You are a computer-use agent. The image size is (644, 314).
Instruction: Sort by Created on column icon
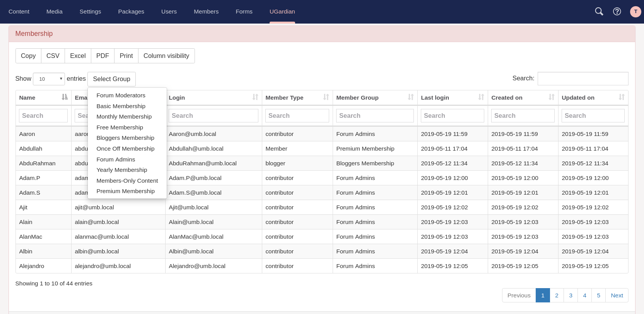click(552, 97)
